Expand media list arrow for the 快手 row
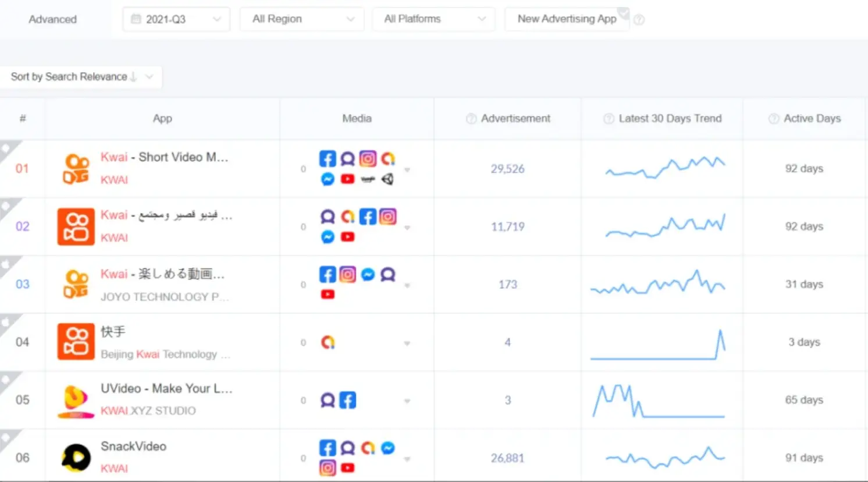Image resolution: width=868 pixels, height=482 pixels. (x=407, y=343)
